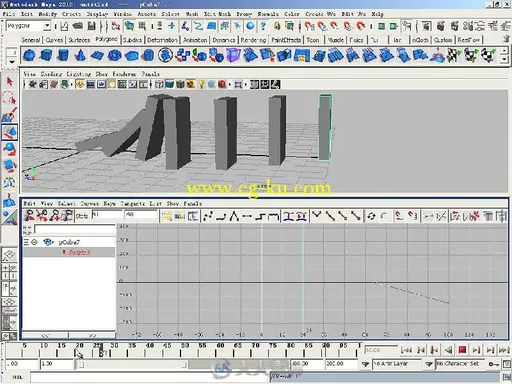Click the time range slider bar
Image resolution: width=512 pixels, height=384 pixels.
pyautogui.click(x=132, y=364)
